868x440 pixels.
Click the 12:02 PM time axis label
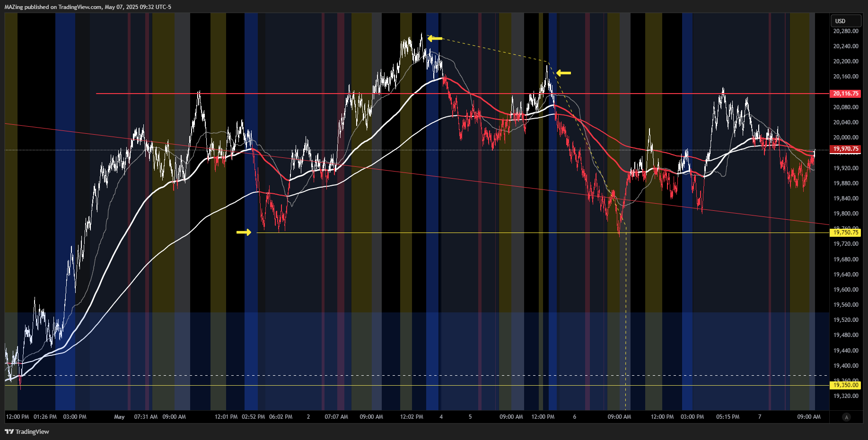[x=412, y=417]
